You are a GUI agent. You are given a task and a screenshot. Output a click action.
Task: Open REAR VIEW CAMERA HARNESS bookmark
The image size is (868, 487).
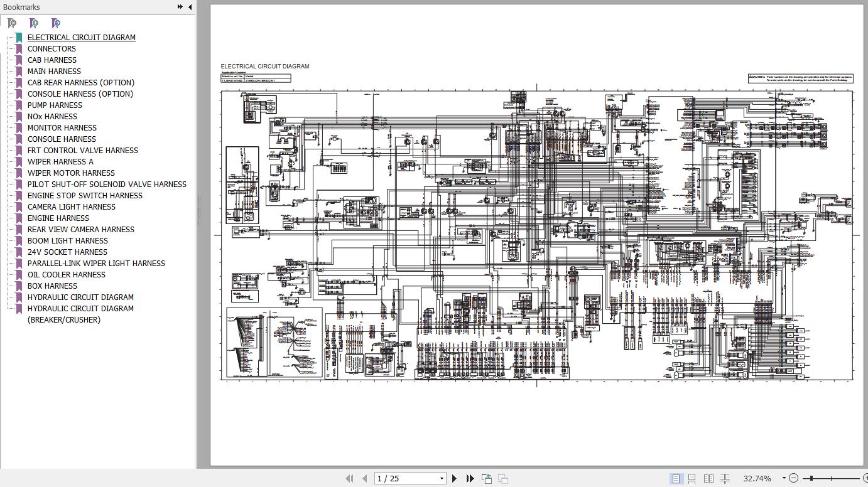(x=81, y=229)
